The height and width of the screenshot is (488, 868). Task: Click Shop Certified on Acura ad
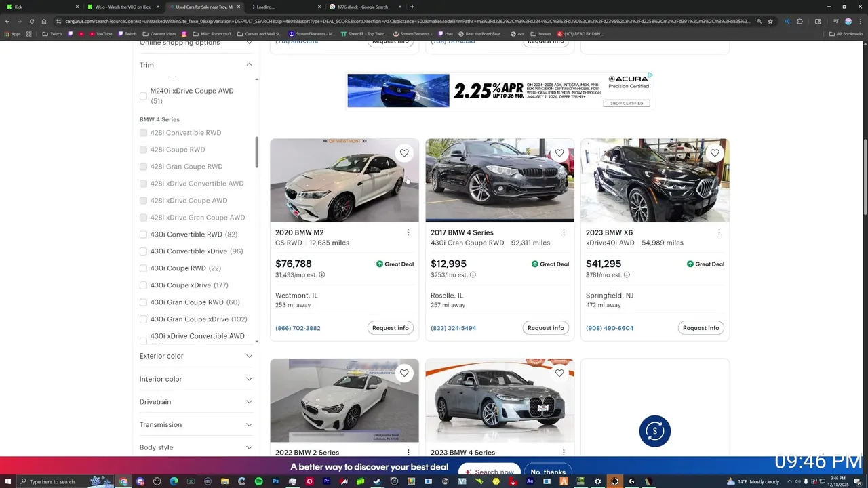(x=627, y=104)
